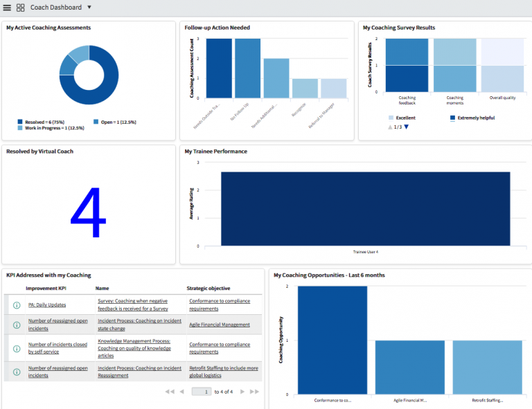The height and width of the screenshot is (409, 532).
Task: Toggle the Excellent legend series
Action: [405, 118]
